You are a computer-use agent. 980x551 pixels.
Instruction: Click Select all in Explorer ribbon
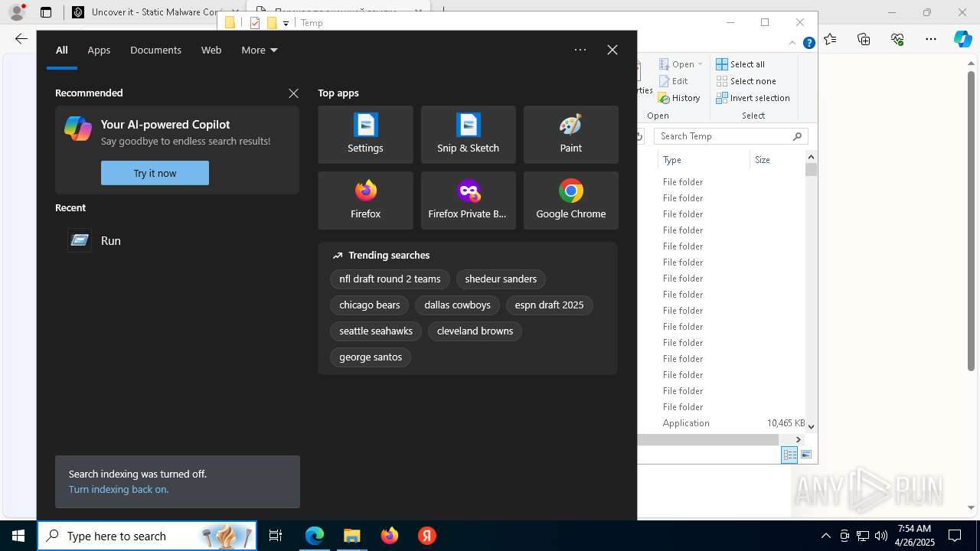coord(740,64)
